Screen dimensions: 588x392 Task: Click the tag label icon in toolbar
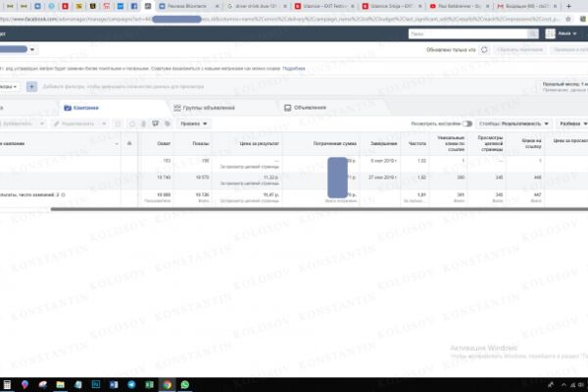click(168, 123)
